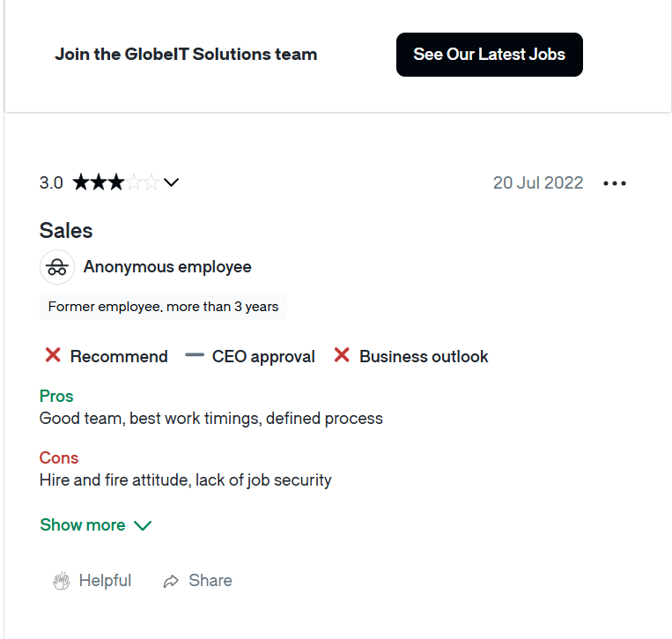This screenshot has width=672, height=639.
Task: Mark the review as Helpful
Action: click(105, 581)
